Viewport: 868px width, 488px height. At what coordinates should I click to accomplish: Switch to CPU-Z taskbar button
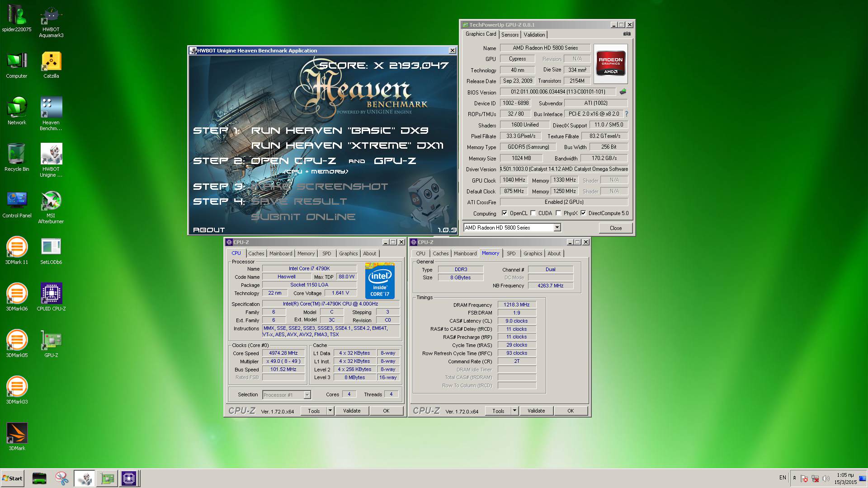(128, 478)
